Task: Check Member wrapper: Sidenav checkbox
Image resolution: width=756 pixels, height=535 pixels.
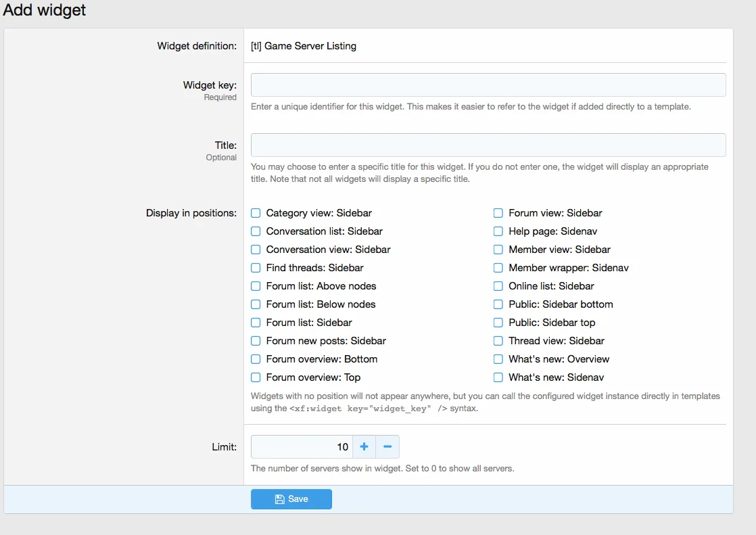Action: (498, 268)
